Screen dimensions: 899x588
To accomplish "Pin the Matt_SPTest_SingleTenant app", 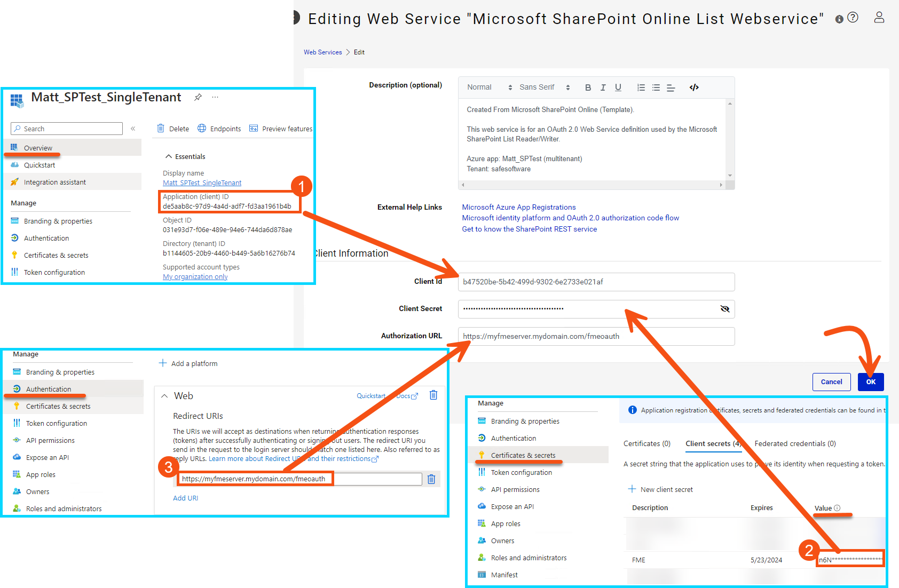I will pos(198,97).
